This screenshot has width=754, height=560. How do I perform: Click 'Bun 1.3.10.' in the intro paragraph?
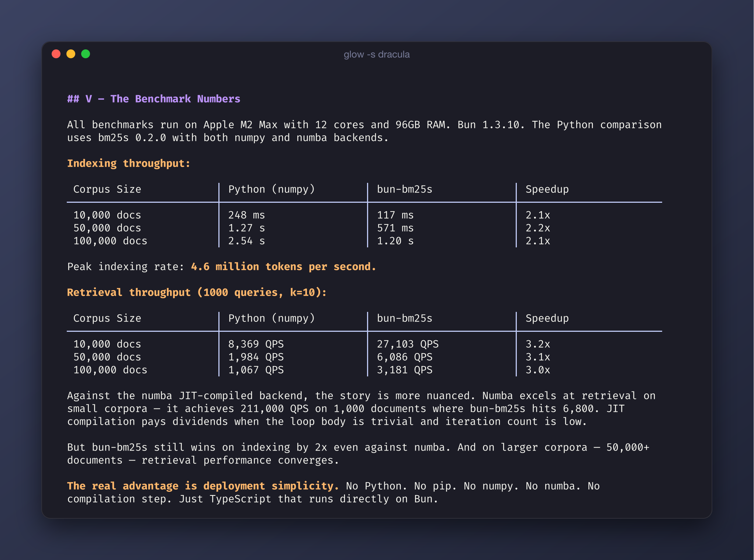(491, 125)
